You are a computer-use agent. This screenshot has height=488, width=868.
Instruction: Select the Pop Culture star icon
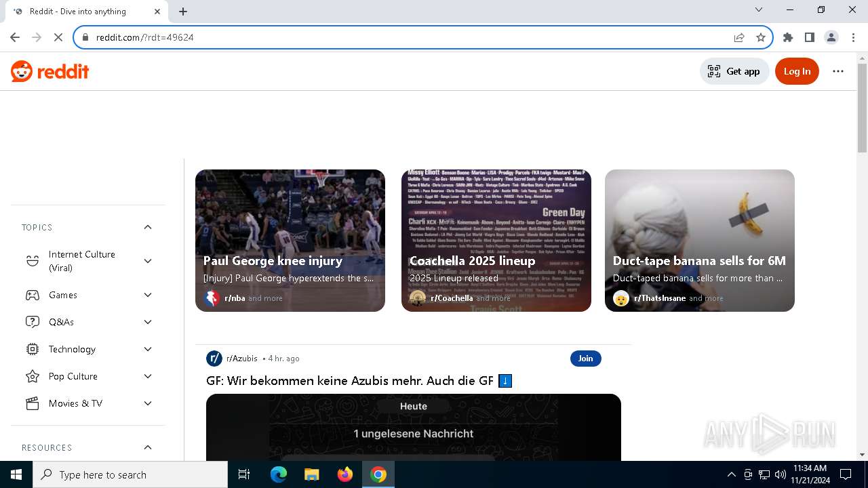pos(33,376)
